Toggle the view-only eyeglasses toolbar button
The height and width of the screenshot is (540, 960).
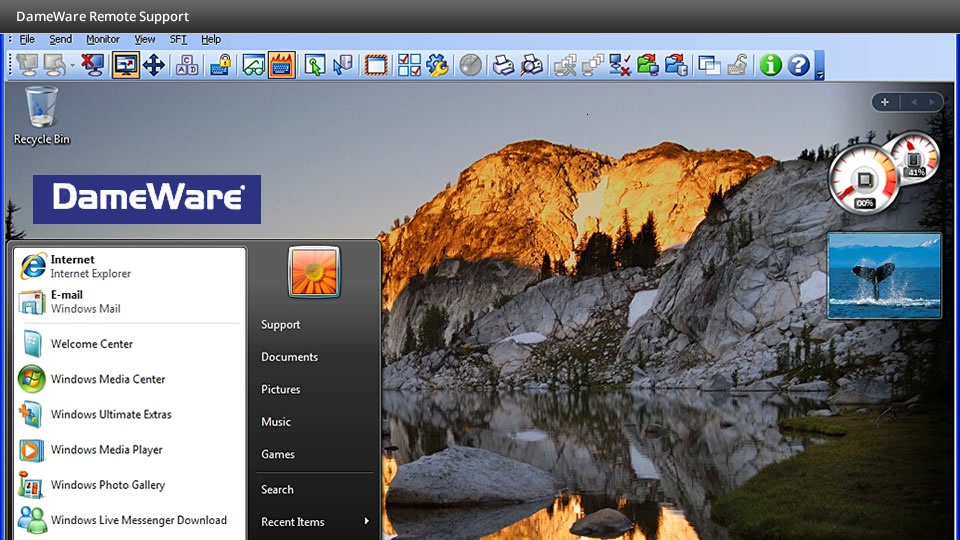pyautogui.click(x=253, y=65)
